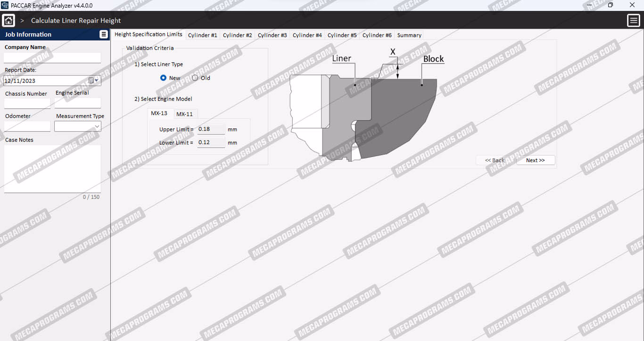This screenshot has width=644, height=341.
Task: Click the PACCAR Engine Analyzer title bar icon
Action: coord(5,5)
